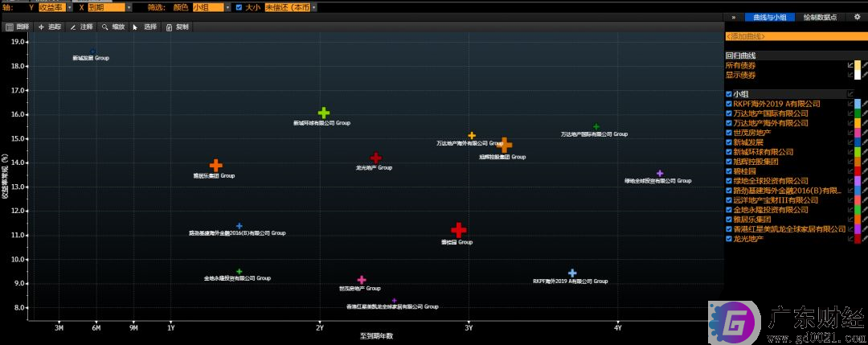Click the 至到期年数 x-axis title
Viewport: 868px width, 345px height.
376,335
